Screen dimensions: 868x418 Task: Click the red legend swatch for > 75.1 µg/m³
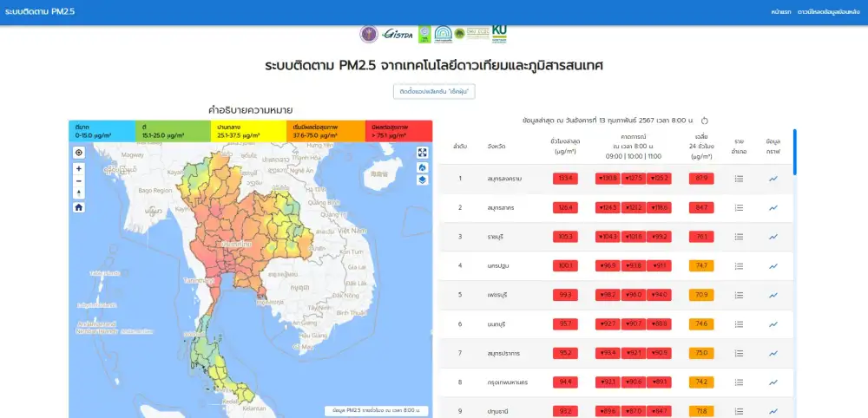pyautogui.click(x=398, y=131)
